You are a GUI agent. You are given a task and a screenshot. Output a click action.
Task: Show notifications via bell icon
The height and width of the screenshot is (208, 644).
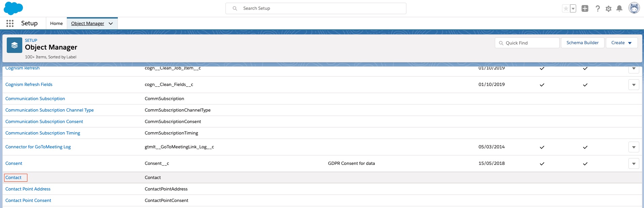pyautogui.click(x=619, y=8)
